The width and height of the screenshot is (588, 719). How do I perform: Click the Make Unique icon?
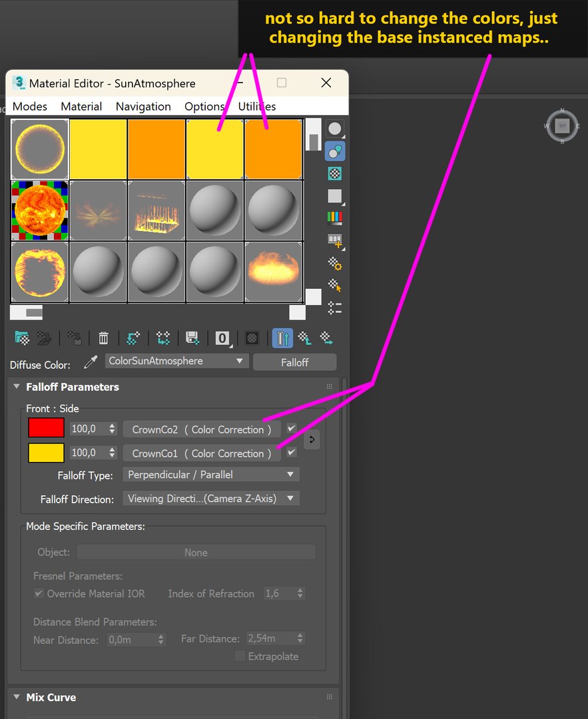pyautogui.click(x=163, y=338)
